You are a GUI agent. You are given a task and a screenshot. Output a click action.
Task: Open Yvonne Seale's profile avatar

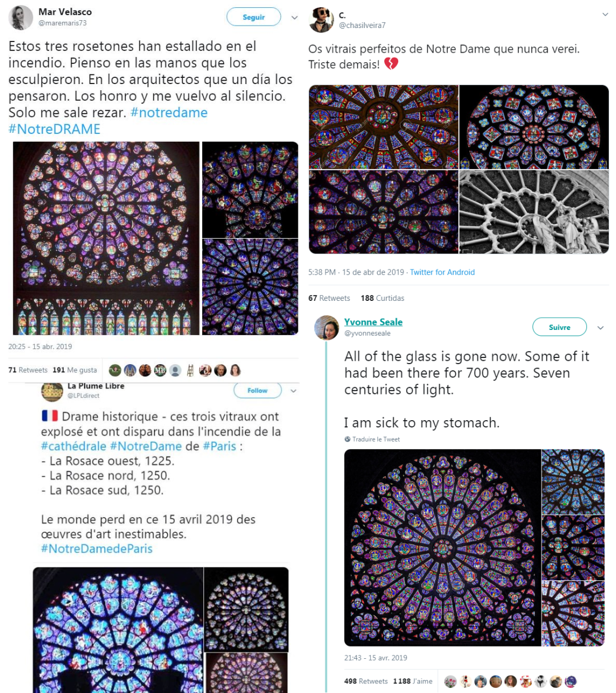click(x=326, y=328)
